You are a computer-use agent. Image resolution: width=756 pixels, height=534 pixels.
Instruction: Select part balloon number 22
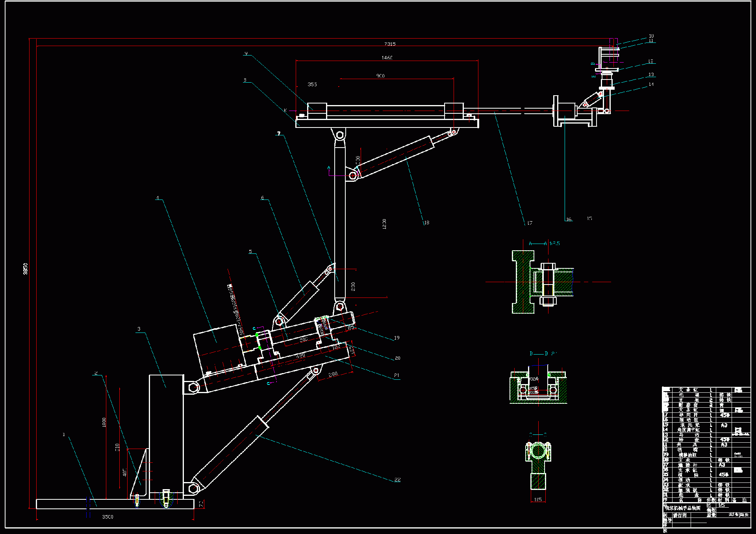[397, 479]
